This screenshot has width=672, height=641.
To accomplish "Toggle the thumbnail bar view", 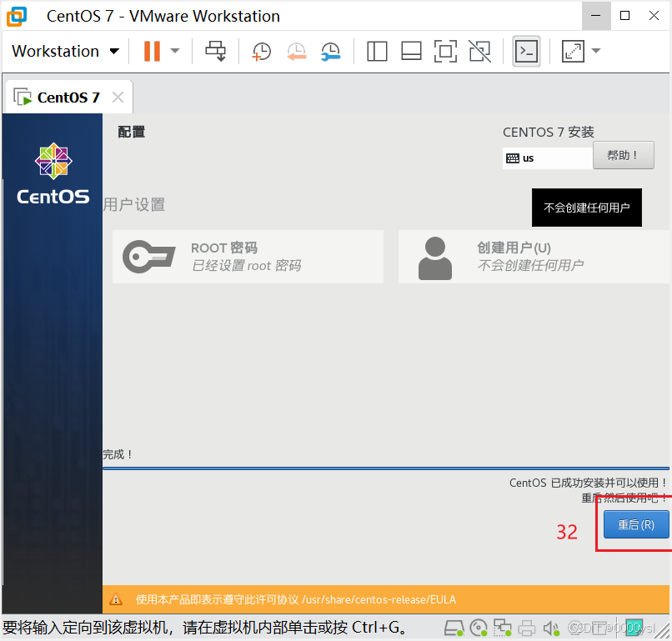I will tap(411, 51).
